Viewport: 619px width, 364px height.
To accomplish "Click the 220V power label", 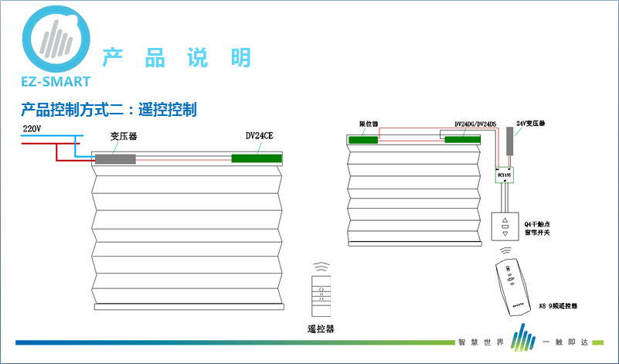I will (32, 129).
